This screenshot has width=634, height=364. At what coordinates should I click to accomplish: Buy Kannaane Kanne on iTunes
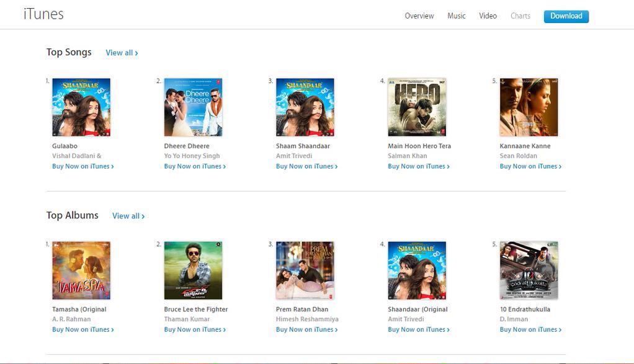click(x=530, y=166)
